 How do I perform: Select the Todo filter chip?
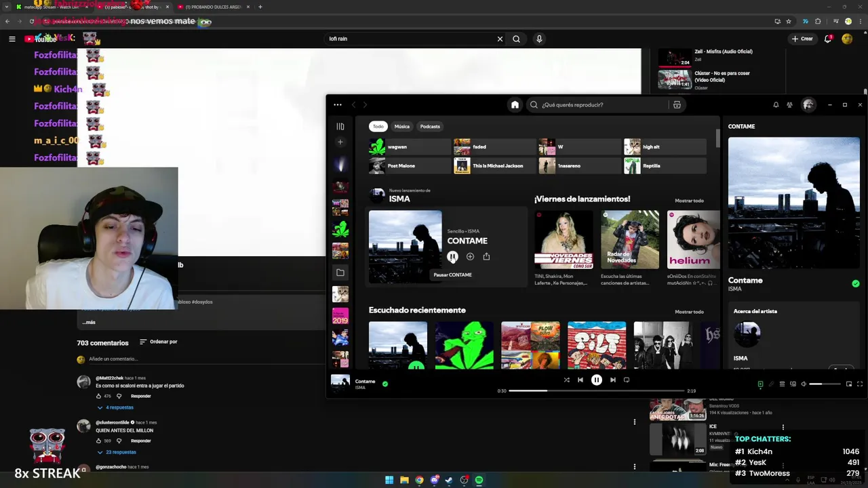tap(378, 126)
